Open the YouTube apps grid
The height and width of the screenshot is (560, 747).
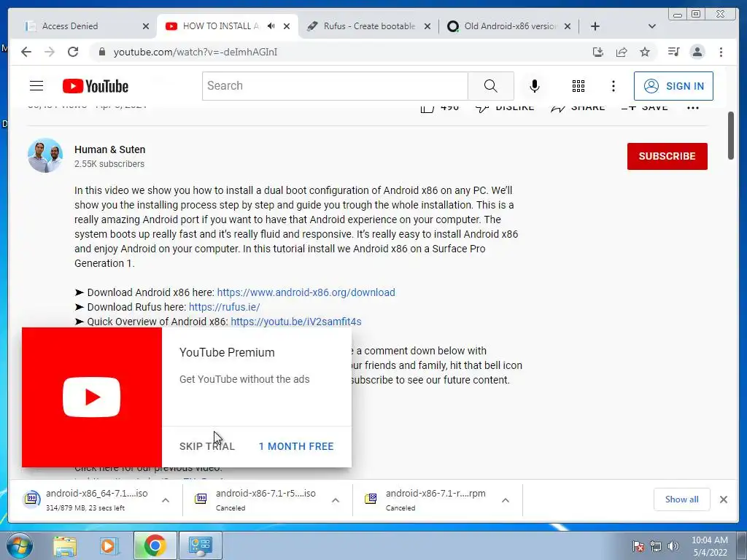pyautogui.click(x=578, y=86)
